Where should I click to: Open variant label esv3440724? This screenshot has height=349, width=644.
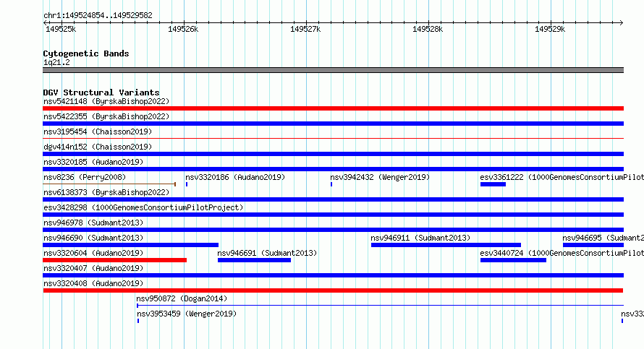(562, 253)
